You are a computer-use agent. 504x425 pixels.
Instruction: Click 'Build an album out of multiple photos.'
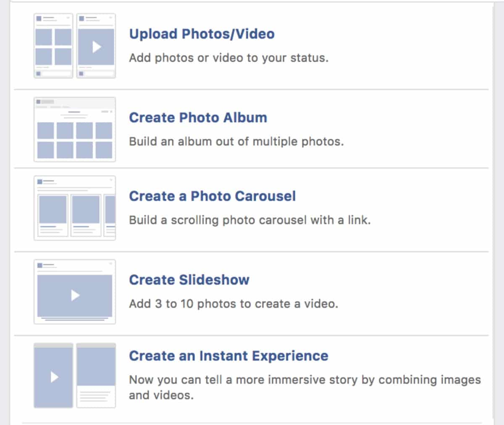pos(236,141)
